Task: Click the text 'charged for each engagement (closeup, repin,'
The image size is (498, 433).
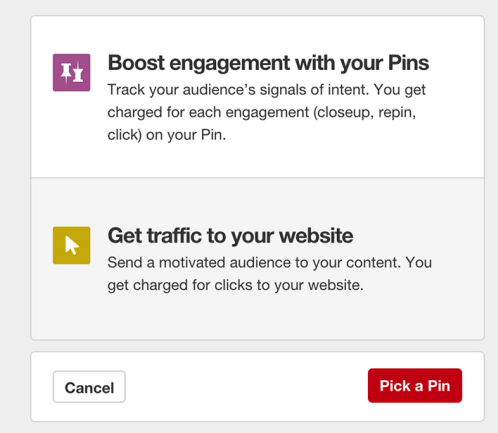Action: (x=262, y=112)
